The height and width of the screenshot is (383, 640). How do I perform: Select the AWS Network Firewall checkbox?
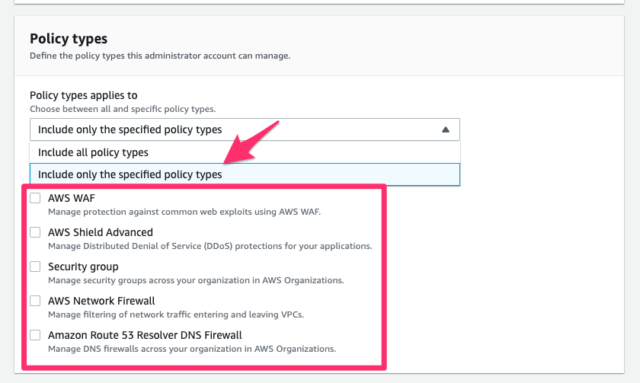point(36,301)
